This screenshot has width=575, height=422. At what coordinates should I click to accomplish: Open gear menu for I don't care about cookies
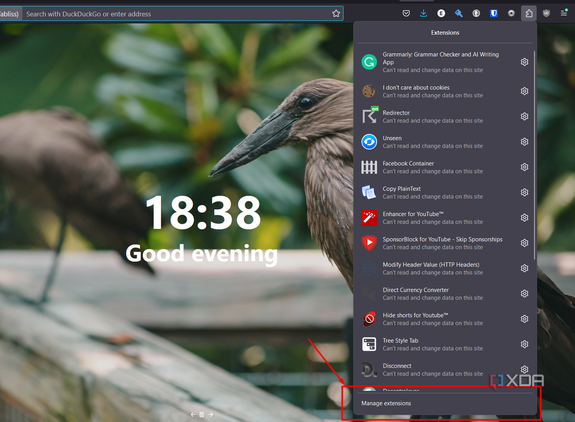point(524,91)
